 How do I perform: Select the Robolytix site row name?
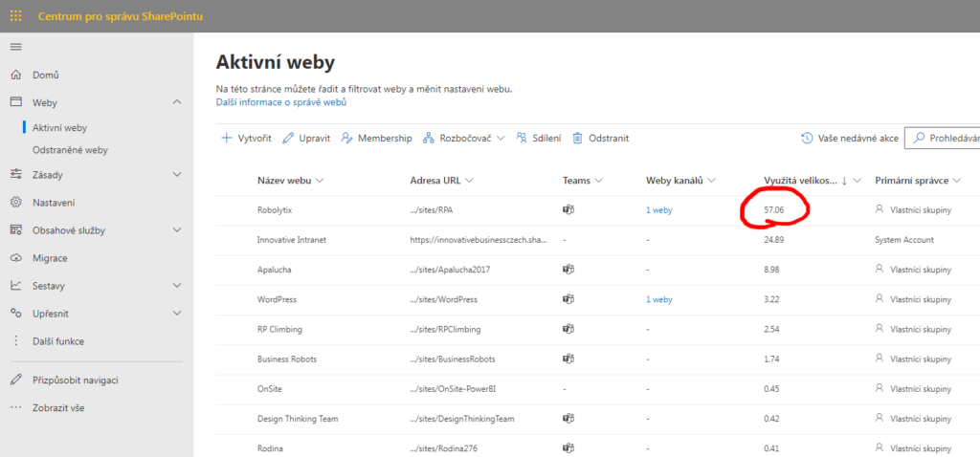(x=275, y=210)
